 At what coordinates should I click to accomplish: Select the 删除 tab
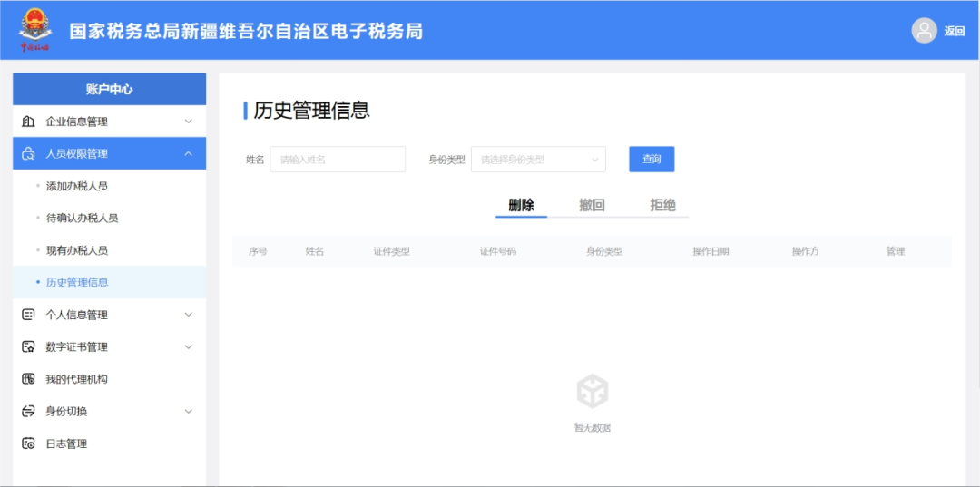point(521,205)
